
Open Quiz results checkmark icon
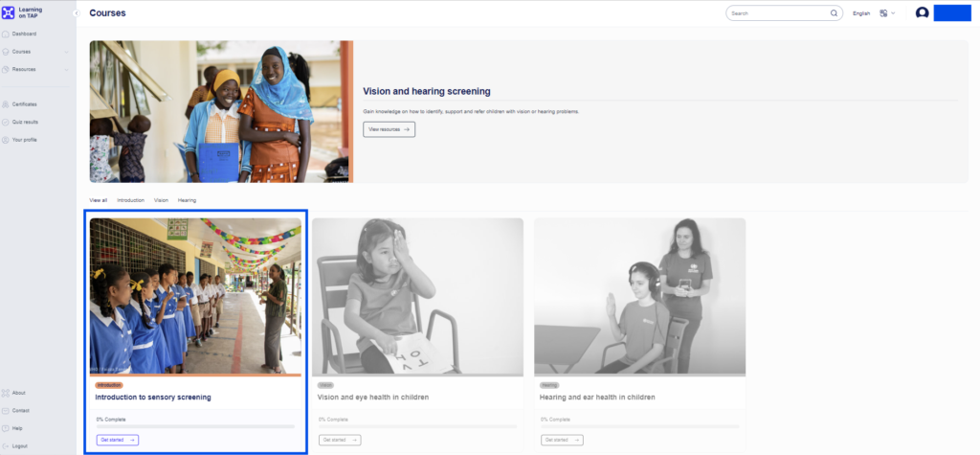point(6,122)
